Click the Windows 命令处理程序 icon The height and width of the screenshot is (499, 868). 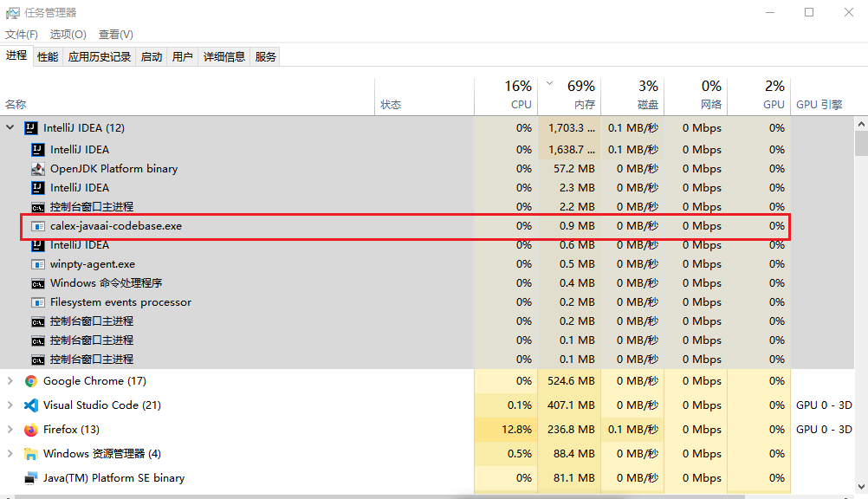(37, 283)
